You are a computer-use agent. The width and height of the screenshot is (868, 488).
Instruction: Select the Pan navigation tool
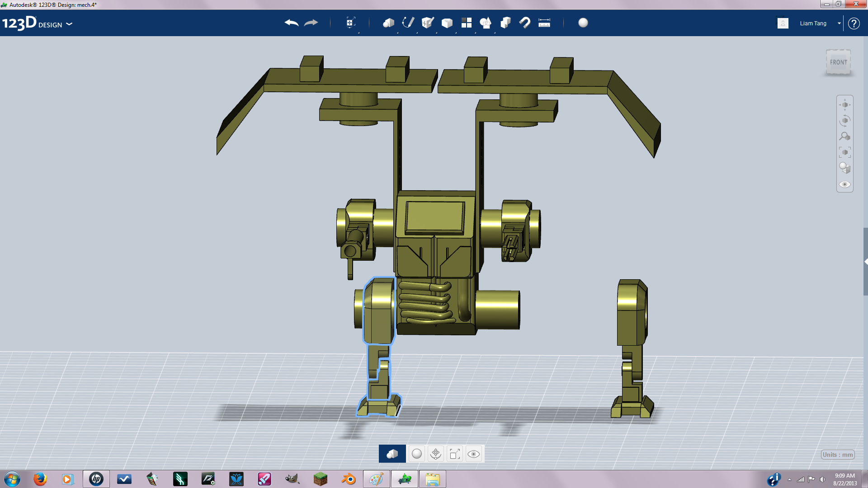click(x=845, y=105)
